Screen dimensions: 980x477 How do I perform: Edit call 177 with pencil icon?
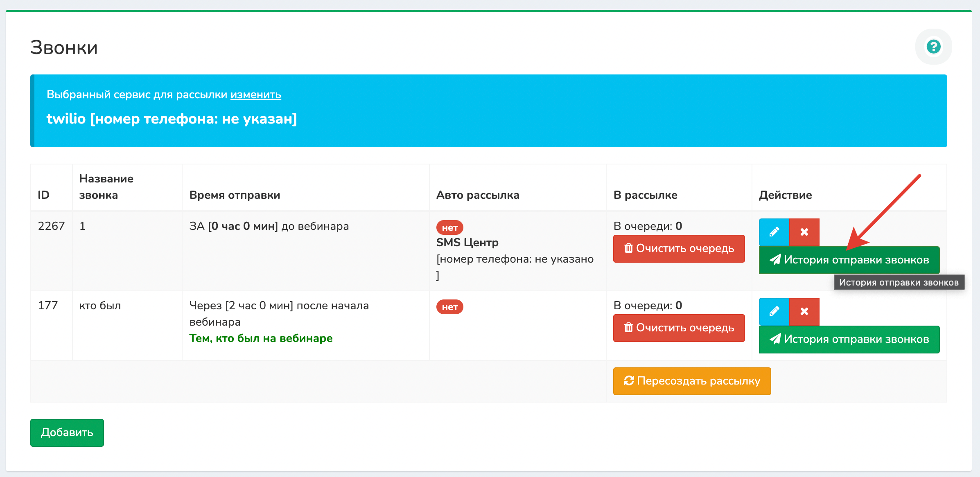(x=774, y=311)
